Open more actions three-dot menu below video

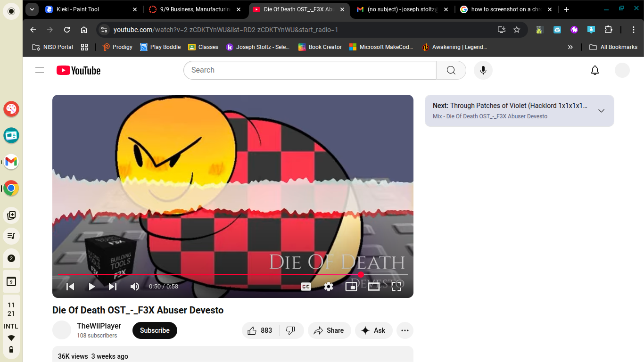[405, 330]
